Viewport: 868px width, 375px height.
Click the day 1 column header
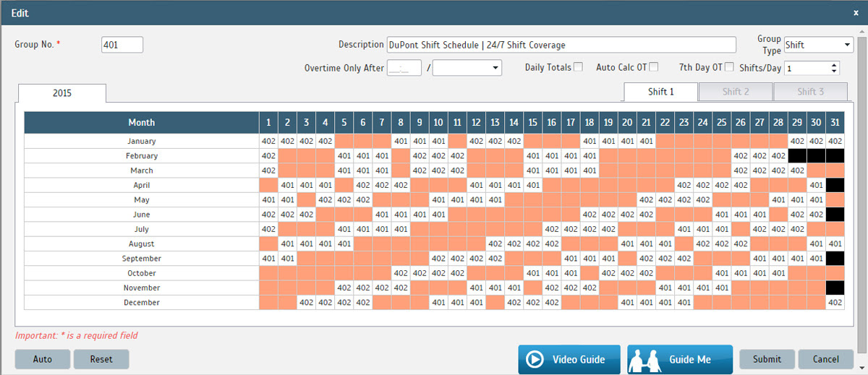[x=269, y=123]
